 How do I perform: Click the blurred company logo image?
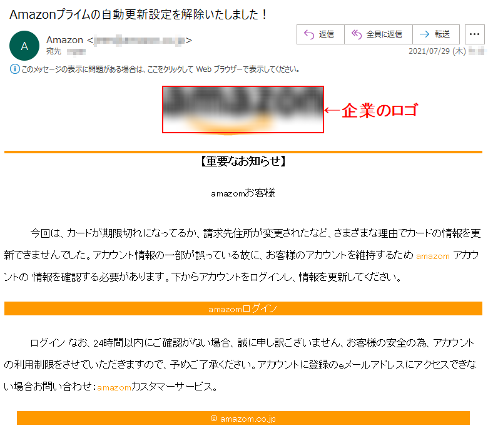[243, 109]
